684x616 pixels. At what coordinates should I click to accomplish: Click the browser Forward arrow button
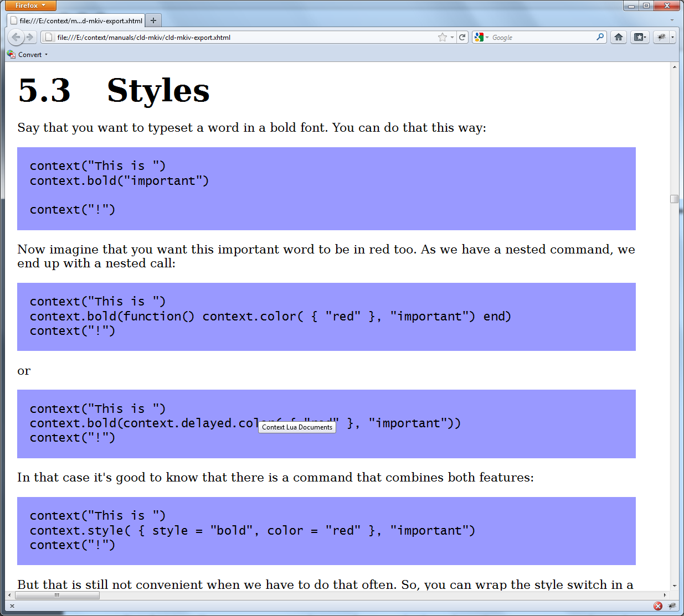(30, 37)
